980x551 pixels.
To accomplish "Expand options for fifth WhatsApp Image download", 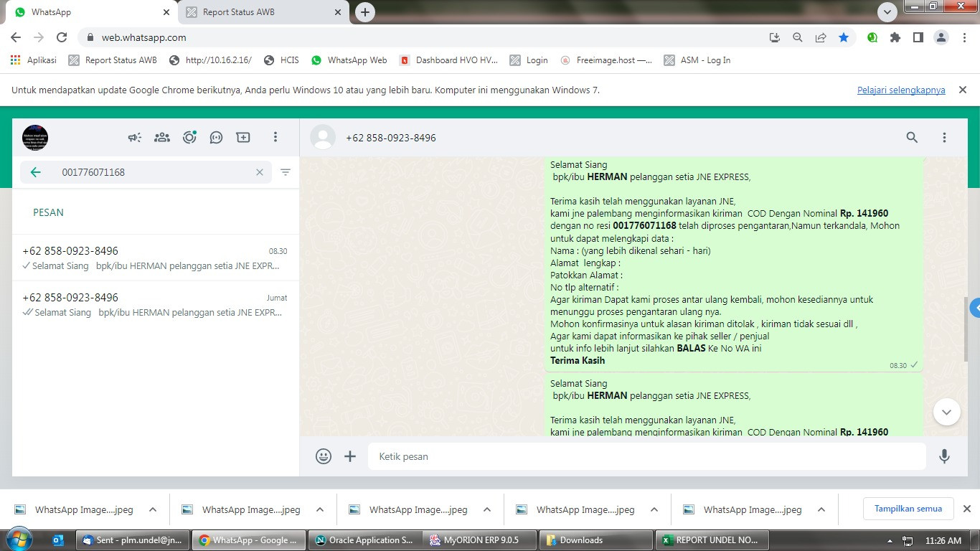I will click(x=821, y=509).
